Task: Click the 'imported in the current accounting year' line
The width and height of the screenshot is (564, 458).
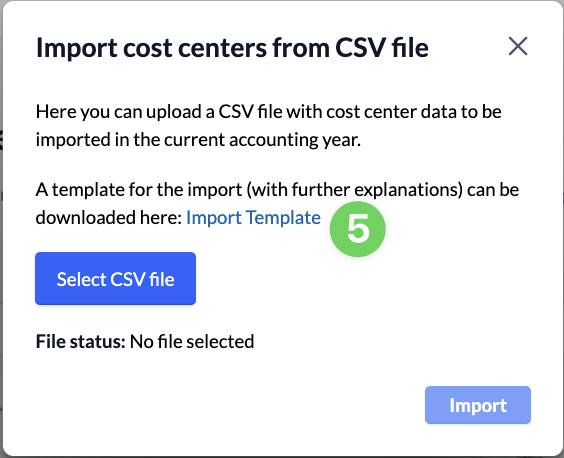Action: click(x=198, y=140)
